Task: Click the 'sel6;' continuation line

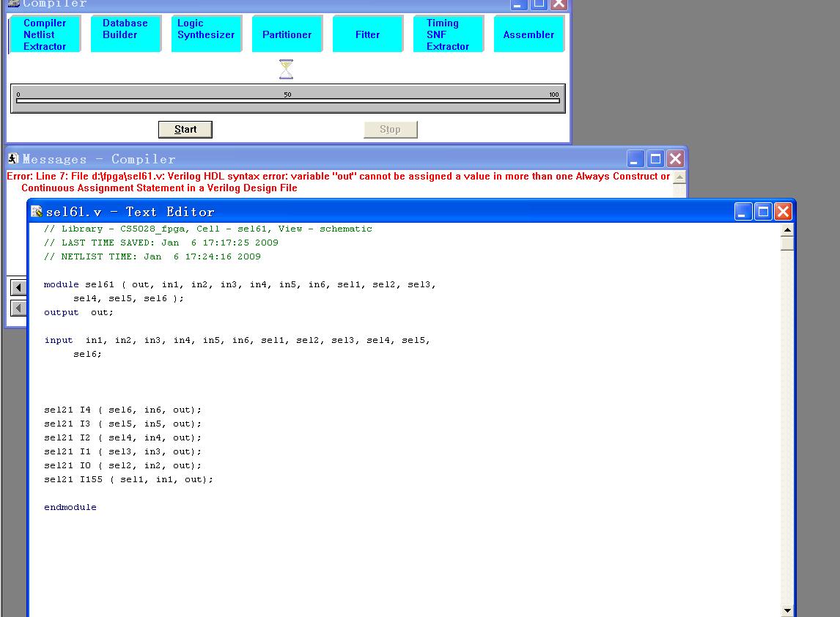Action: (x=87, y=354)
